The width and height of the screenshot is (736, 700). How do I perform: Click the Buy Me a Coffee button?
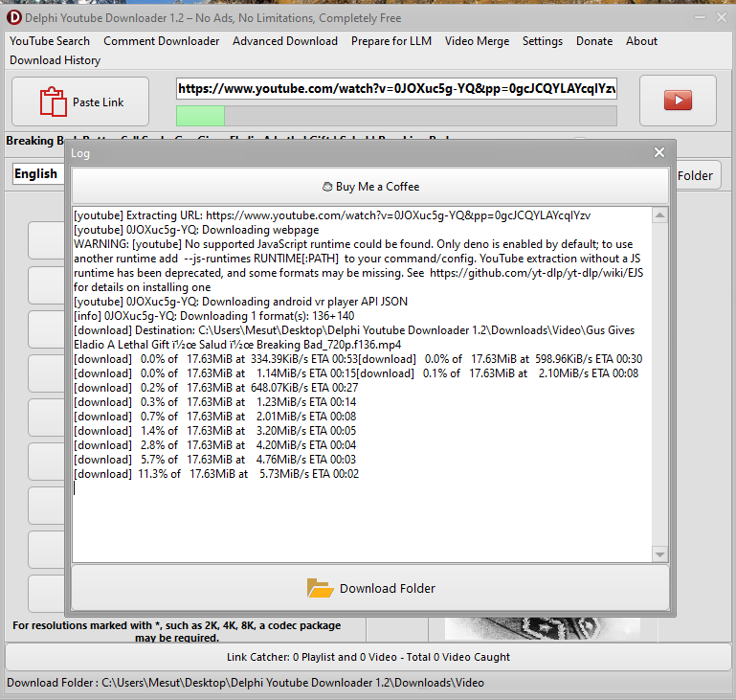(370, 187)
